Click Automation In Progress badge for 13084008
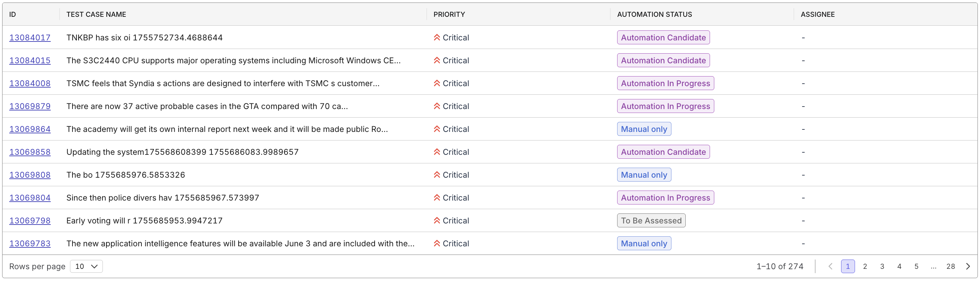 (x=665, y=83)
